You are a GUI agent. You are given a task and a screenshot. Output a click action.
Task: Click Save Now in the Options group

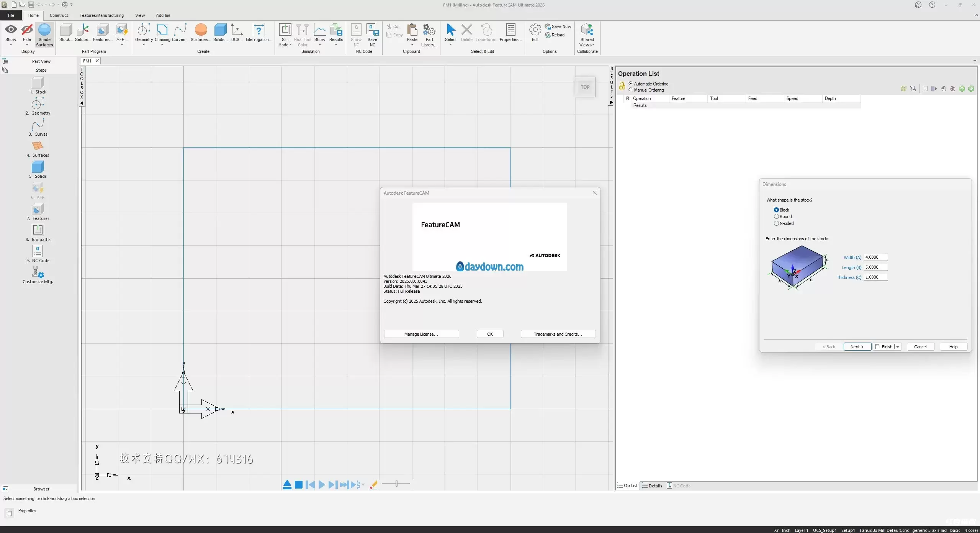558,26
